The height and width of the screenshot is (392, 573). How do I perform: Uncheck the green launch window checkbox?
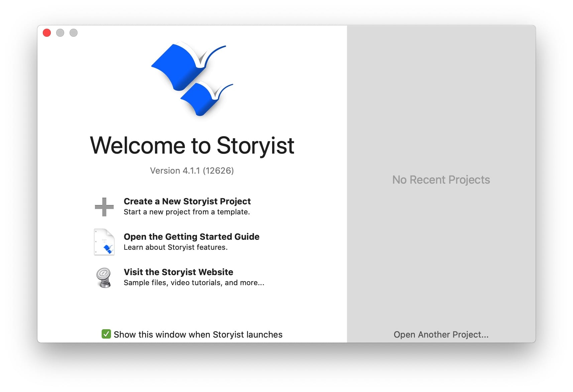point(106,334)
